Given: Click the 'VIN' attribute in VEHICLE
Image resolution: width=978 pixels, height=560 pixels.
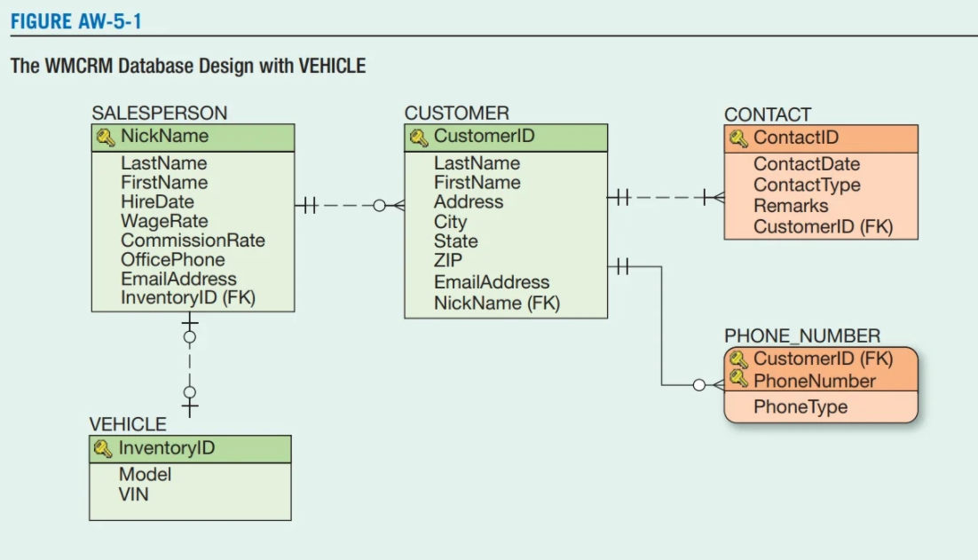Looking at the screenshot, I should click(133, 494).
